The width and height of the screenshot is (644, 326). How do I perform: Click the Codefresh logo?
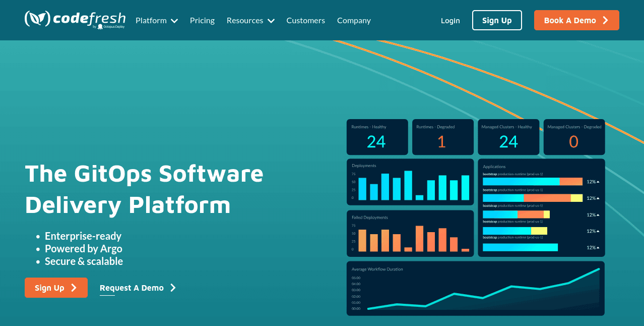pos(75,19)
